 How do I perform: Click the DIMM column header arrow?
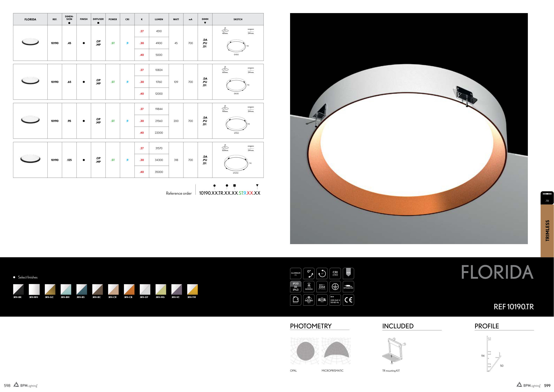click(205, 23)
